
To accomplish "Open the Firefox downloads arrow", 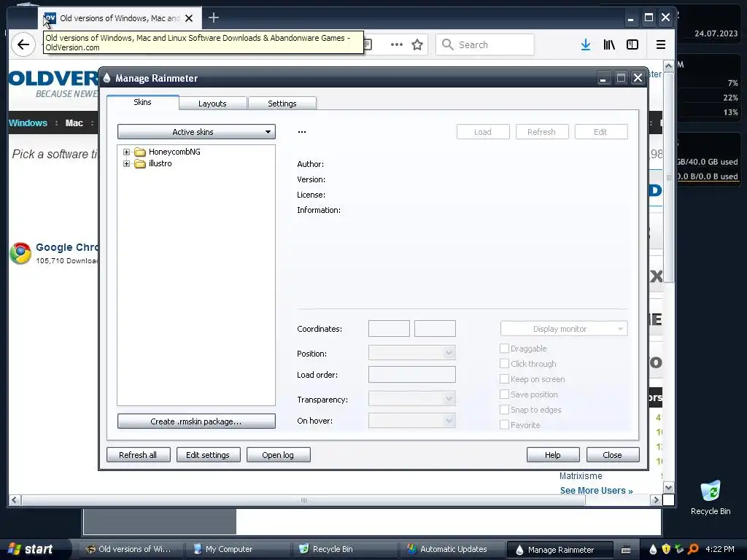I will [586, 44].
